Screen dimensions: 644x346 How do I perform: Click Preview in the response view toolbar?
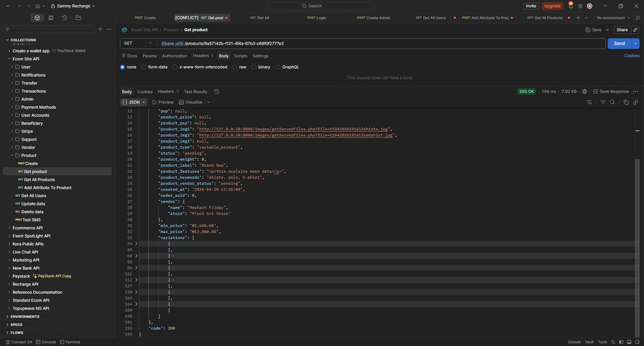point(163,102)
